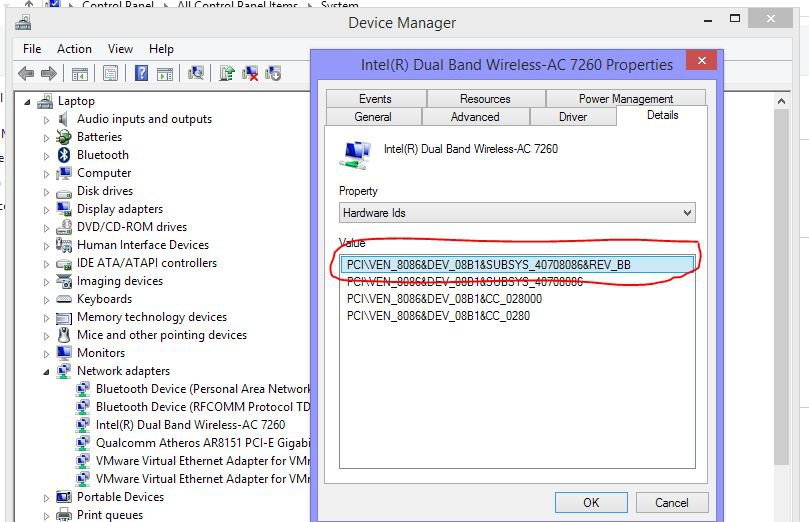The image size is (809, 522).
Task: Click the Device Manager title bar icon
Action: pos(23,22)
